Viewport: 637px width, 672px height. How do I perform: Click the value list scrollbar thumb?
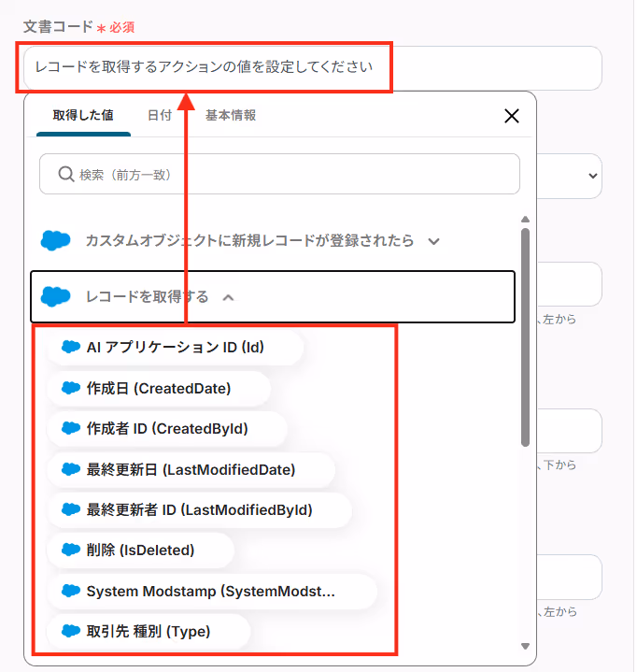point(525,337)
